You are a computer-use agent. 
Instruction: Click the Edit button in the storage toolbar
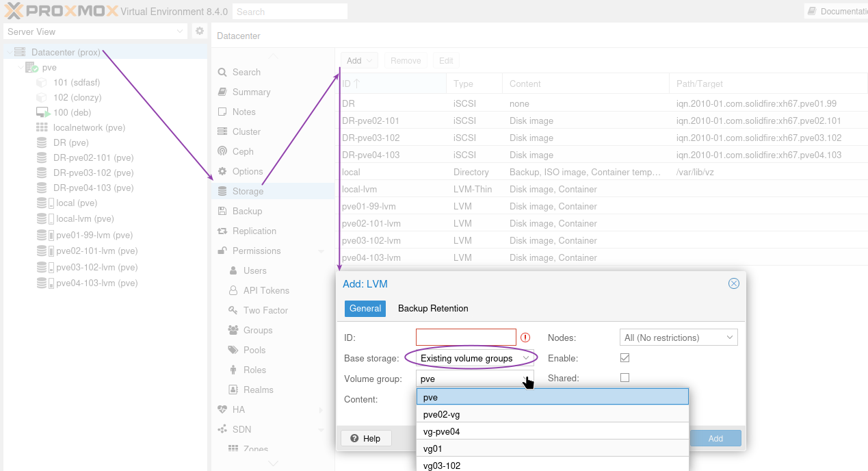pos(446,60)
